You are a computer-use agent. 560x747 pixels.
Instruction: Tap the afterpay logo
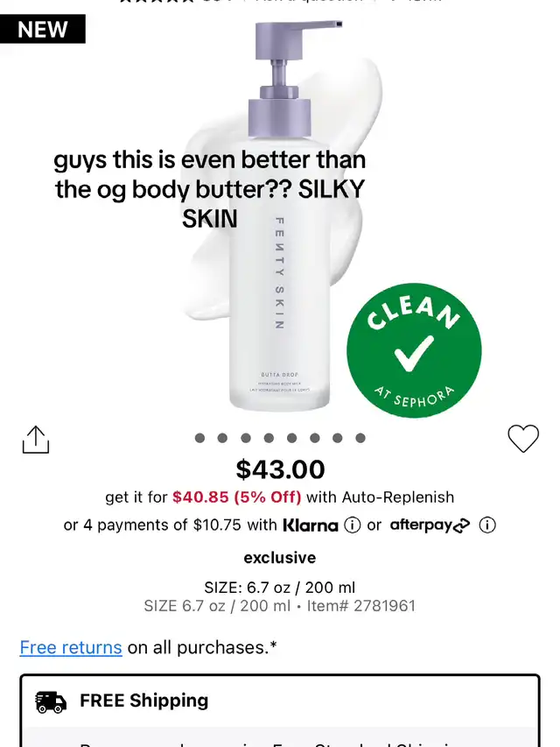(430, 525)
